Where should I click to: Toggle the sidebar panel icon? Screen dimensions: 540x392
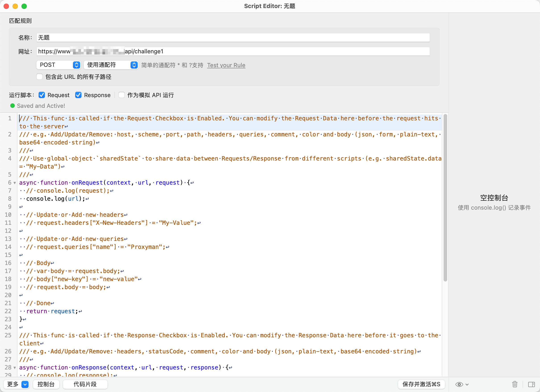532,384
